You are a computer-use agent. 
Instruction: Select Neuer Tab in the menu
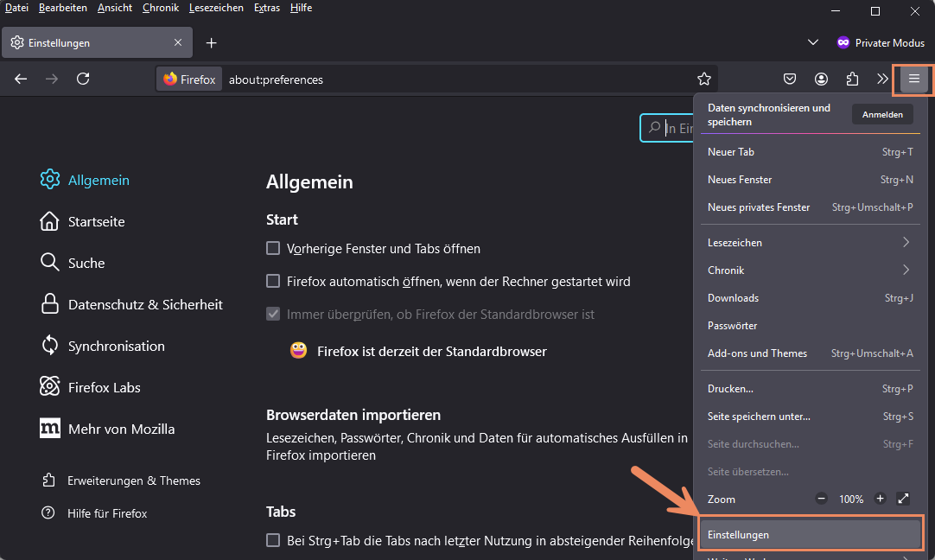(810, 152)
